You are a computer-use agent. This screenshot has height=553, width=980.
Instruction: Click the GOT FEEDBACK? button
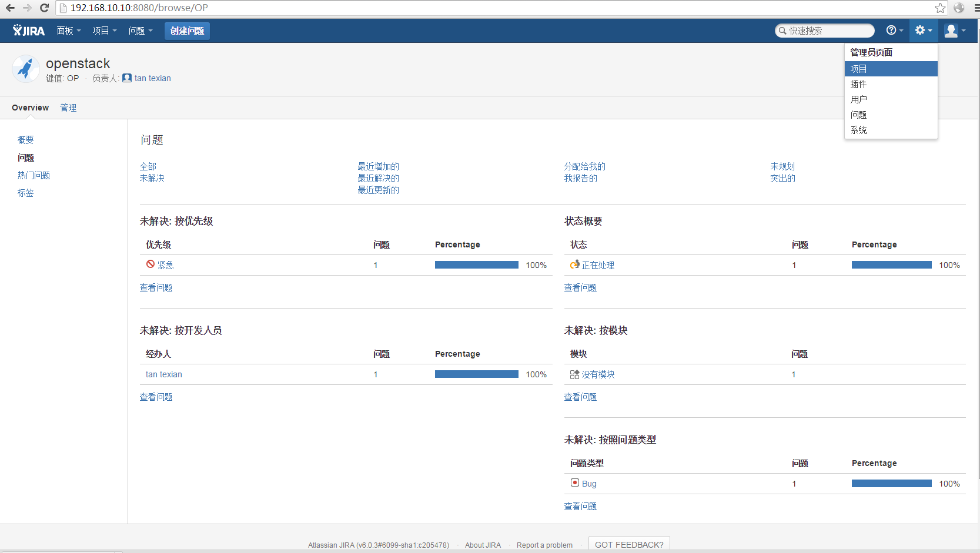[x=629, y=544]
